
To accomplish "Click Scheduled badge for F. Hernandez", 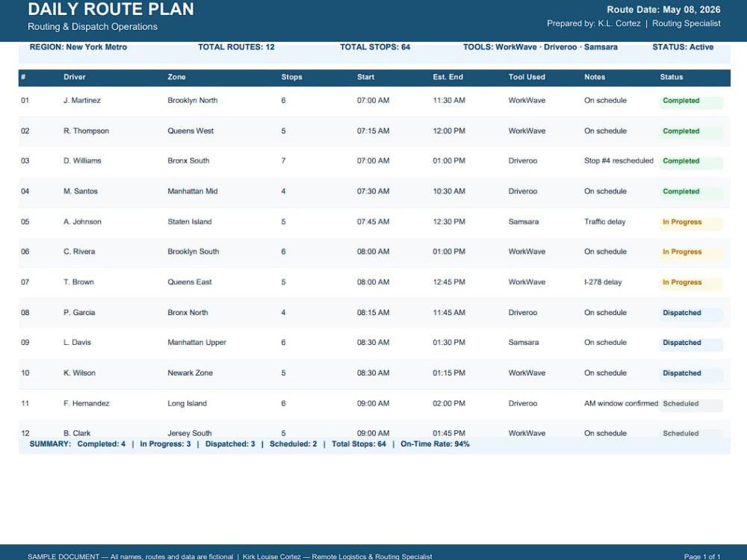I will pos(691,405).
